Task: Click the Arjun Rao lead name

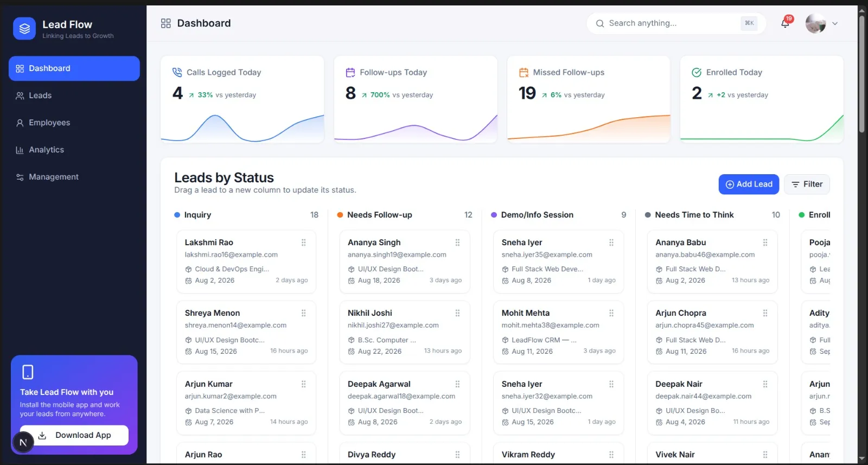Action: 203,455
